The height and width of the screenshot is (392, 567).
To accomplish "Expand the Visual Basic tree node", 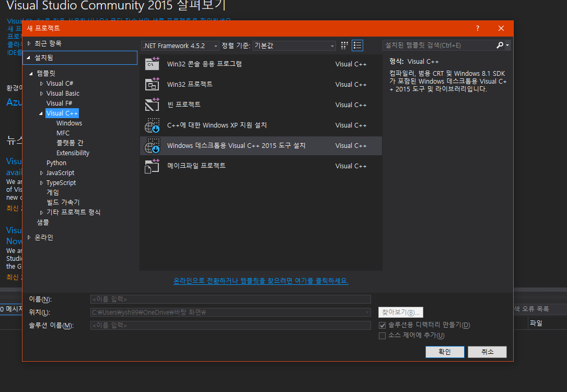I will [41, 94].
